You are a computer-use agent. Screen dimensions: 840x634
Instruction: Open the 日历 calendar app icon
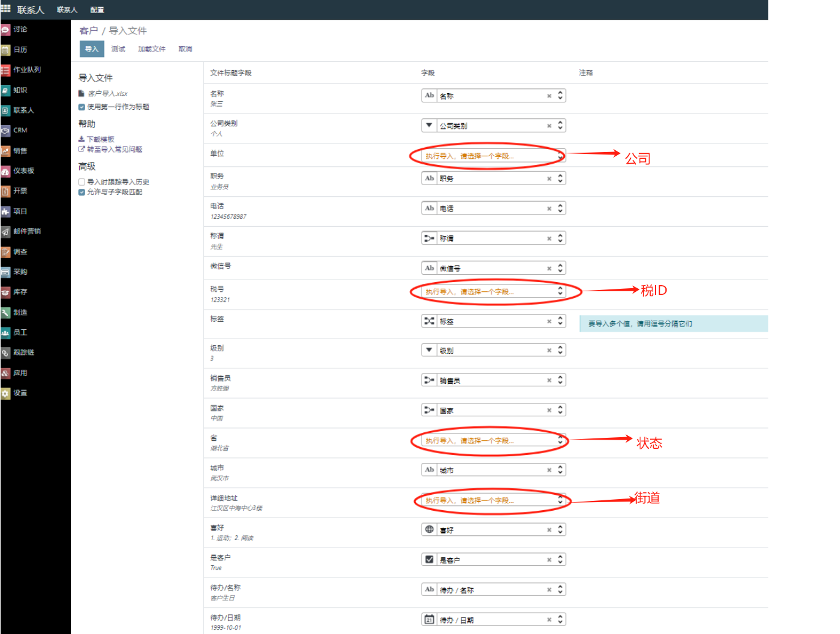(x=6, y=50)
